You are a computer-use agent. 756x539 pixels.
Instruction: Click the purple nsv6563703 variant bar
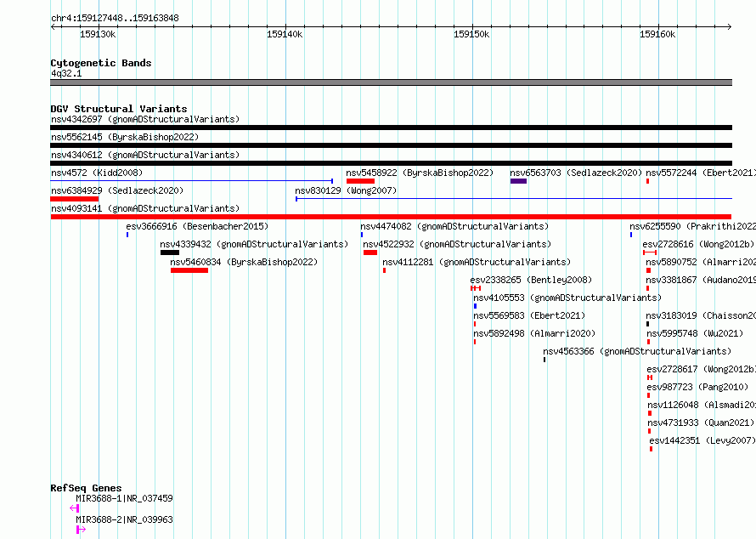pyautogui.click(x=518, y=181)
